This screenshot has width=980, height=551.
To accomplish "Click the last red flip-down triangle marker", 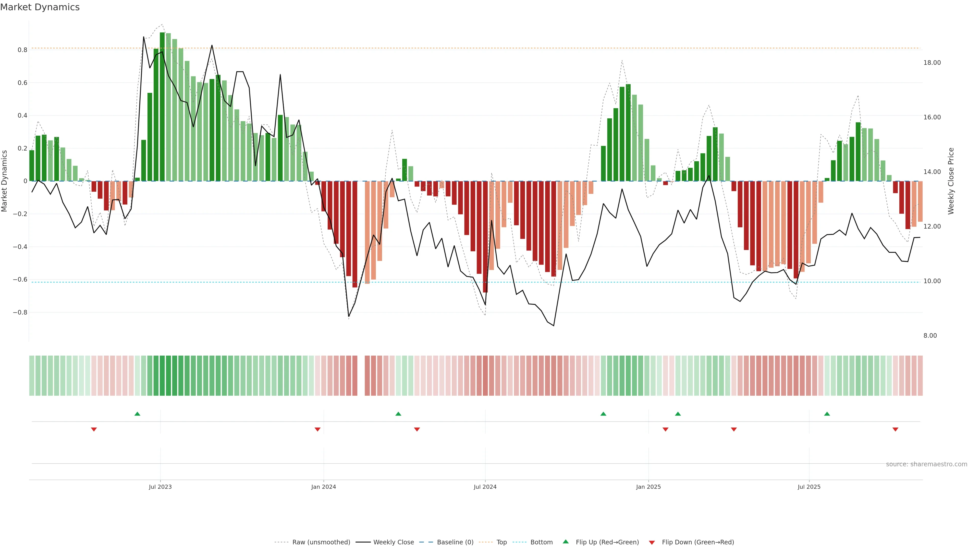I will pos(895,429).
